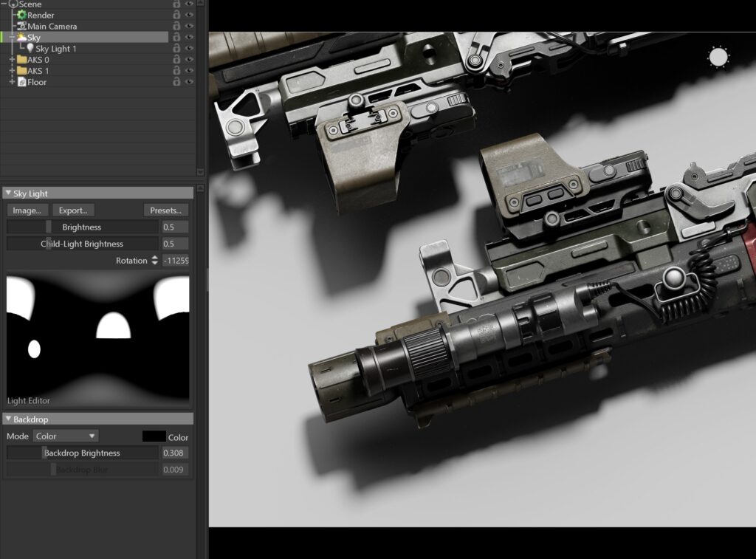
Task: Collapse the Sky Light section triangle
Action: click(7, 193)
